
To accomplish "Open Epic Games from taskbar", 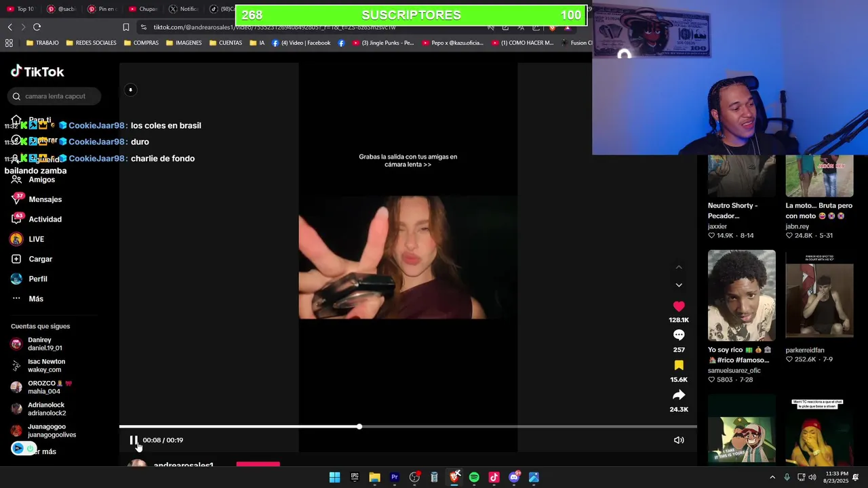I will (x=355, y=477).
